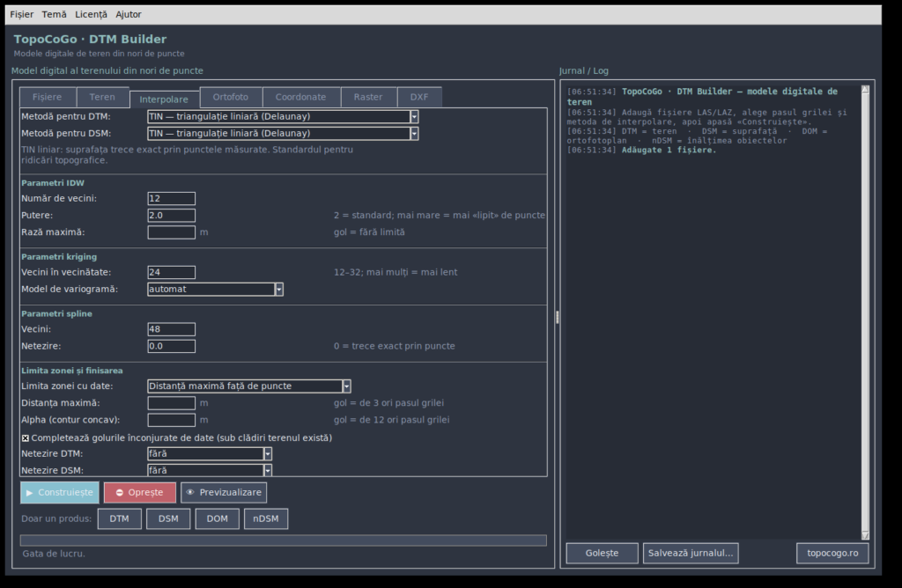Open the Raster tab
902x588 pixels.
coord(368,97)
